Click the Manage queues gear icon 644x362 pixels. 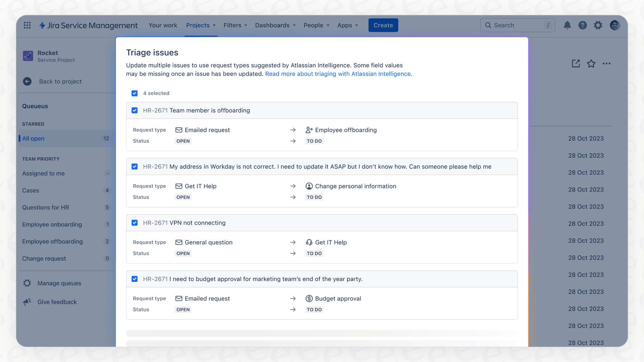[27, 283]
